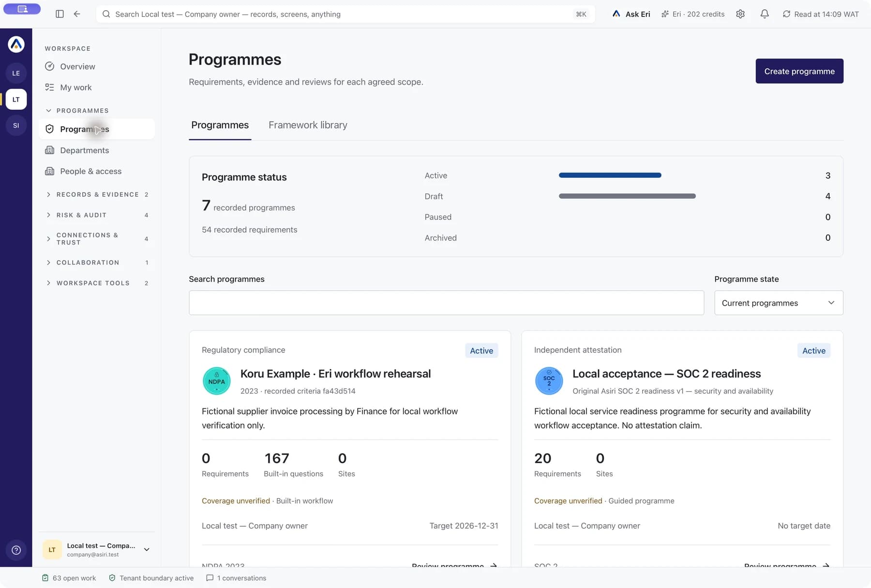Expand COLLABORATION section
This screenshot has width=871, height=588.
pos(97,263)
